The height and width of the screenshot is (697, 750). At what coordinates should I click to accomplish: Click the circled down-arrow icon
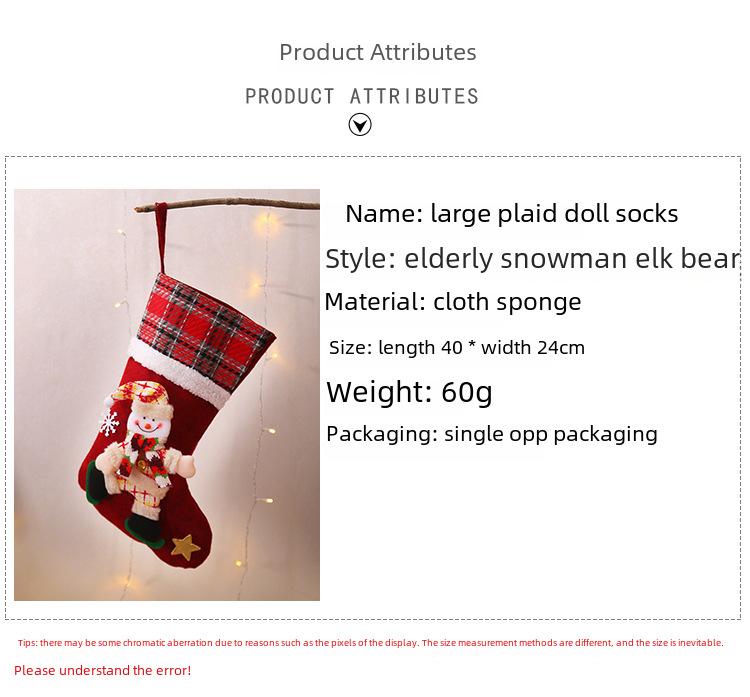pos(360,125)
